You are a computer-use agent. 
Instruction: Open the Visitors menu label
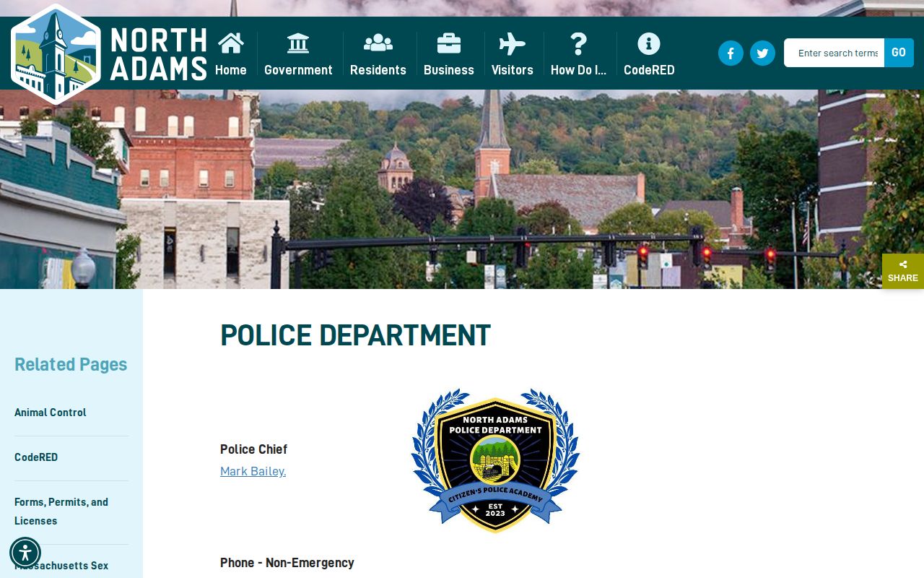[x=513, y=70]
